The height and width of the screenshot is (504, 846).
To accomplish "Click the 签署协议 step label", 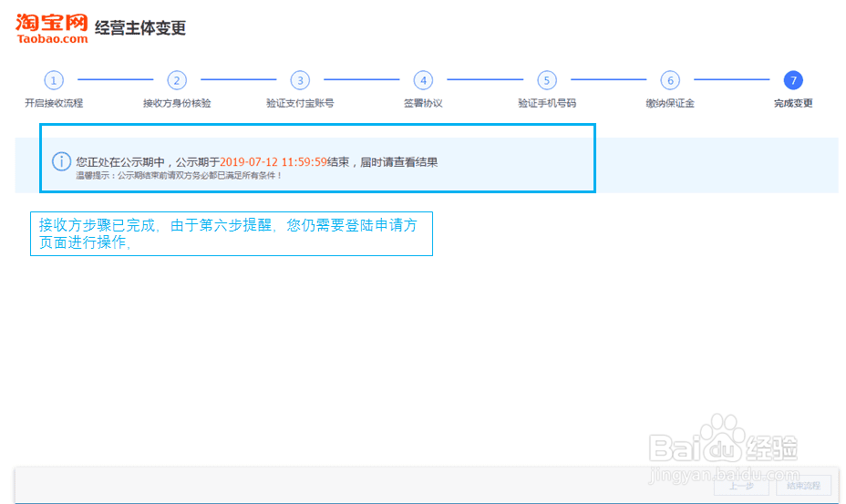I will [424, 103].
